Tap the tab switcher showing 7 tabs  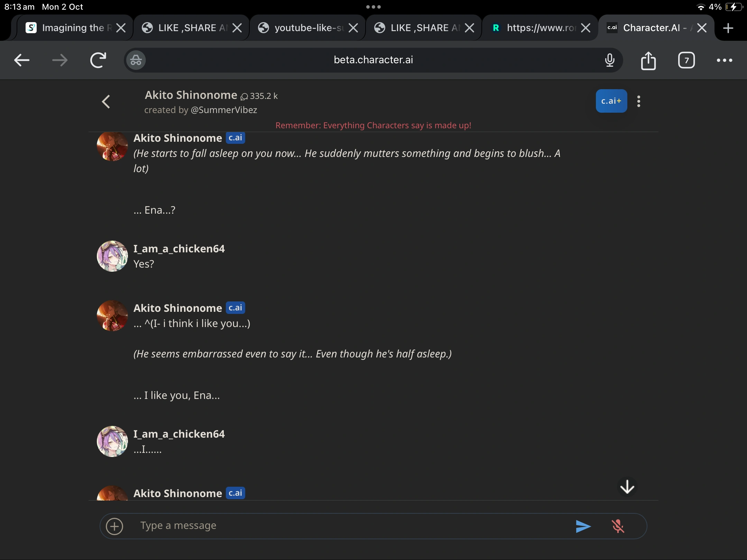686,60
